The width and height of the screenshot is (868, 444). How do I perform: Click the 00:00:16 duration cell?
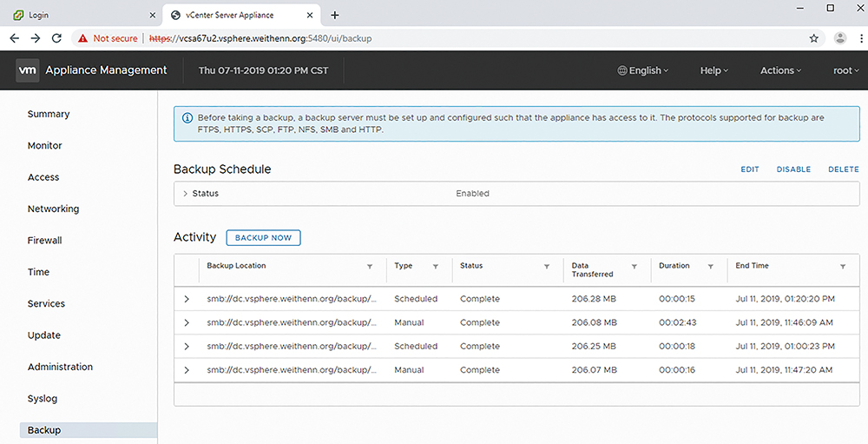tap(677, 370)
